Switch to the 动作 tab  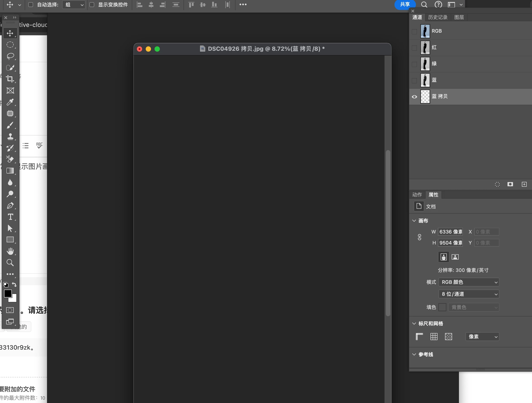point(417,194)
